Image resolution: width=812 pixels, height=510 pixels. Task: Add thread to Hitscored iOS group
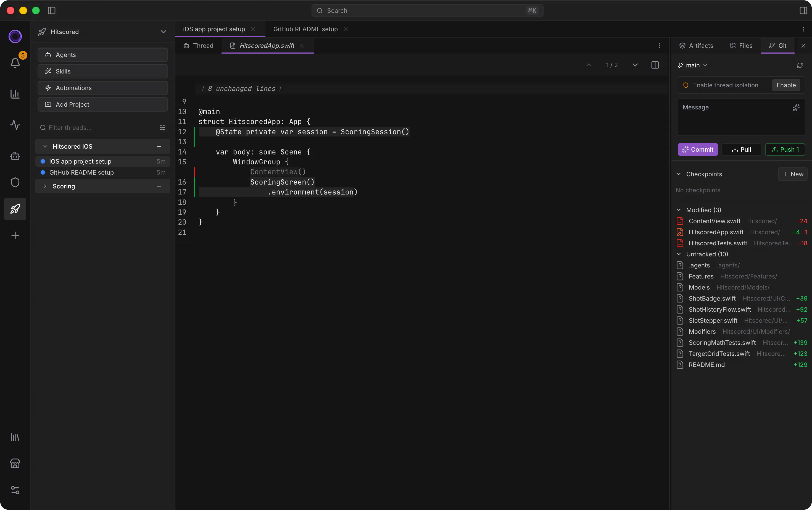coord(159,146)
